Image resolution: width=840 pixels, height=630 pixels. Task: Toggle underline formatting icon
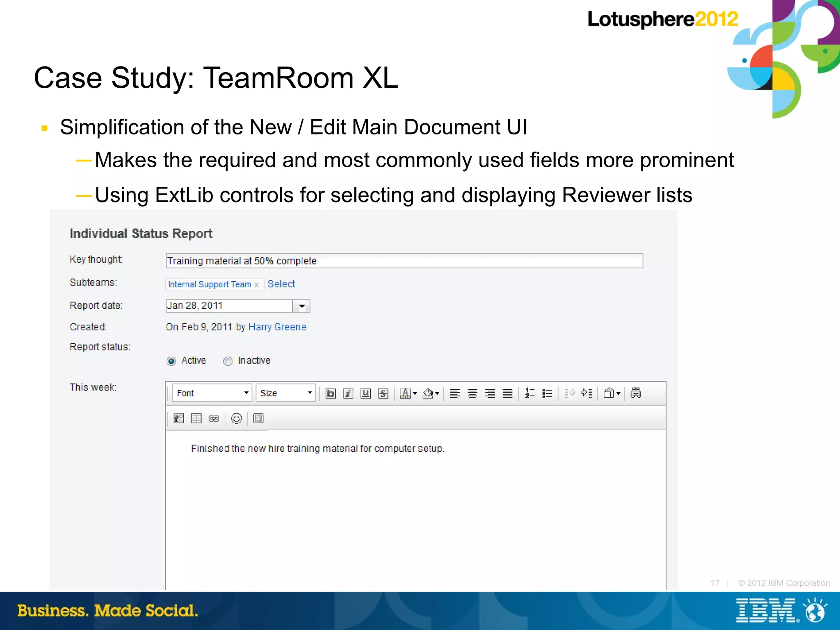[365, 393]
